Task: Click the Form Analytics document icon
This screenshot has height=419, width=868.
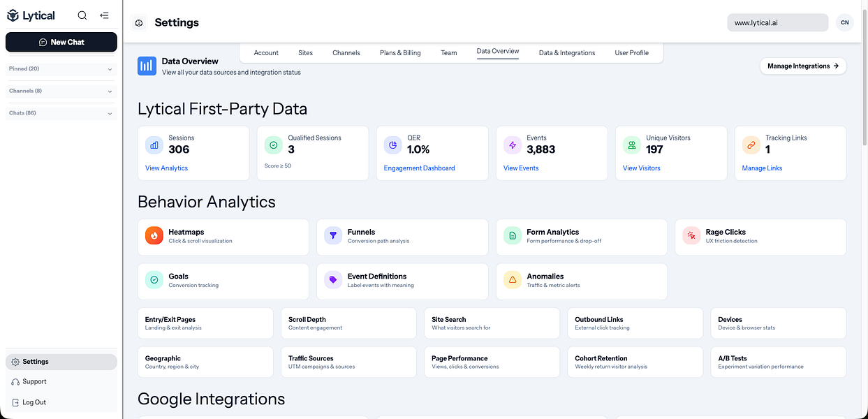Action: (x=513, y=236)
